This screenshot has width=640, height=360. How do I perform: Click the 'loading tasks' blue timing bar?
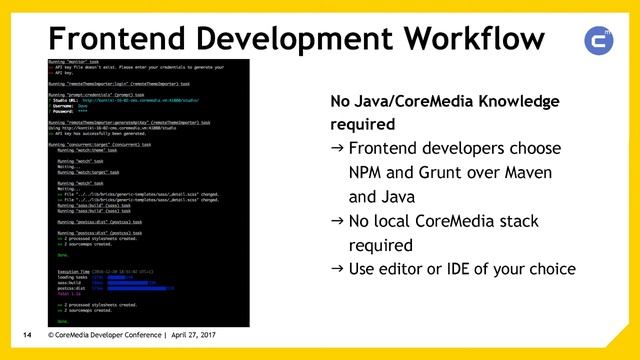click(x=117, y=278)
